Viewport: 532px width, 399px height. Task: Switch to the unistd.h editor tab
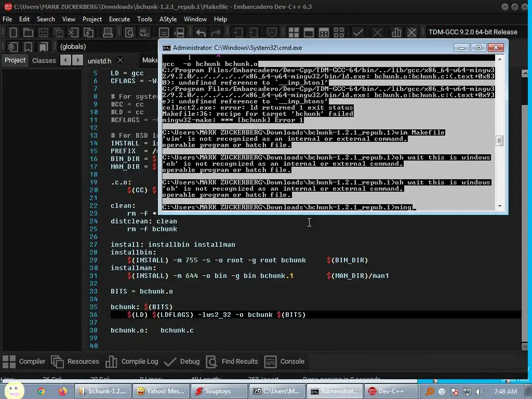pos(99,61)
